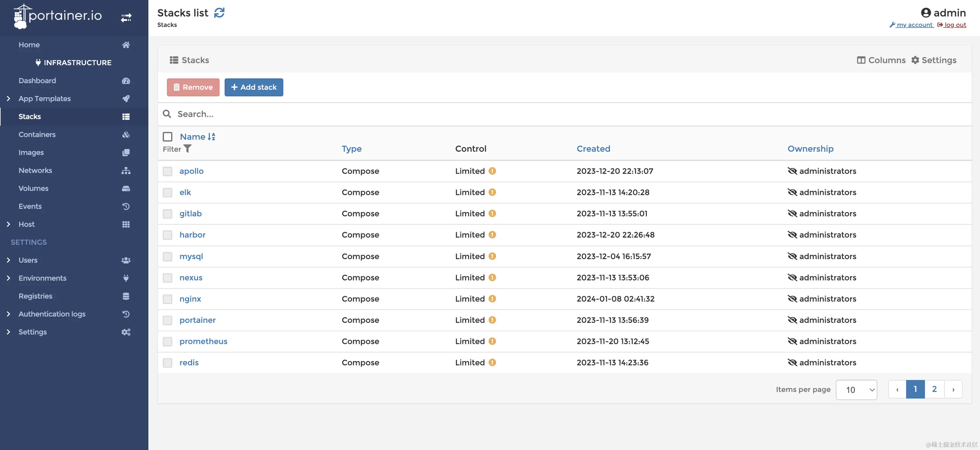The width and height of the screenshot is (980, 450).
Task: Click the previous page arrow
Action: (897, 389)
